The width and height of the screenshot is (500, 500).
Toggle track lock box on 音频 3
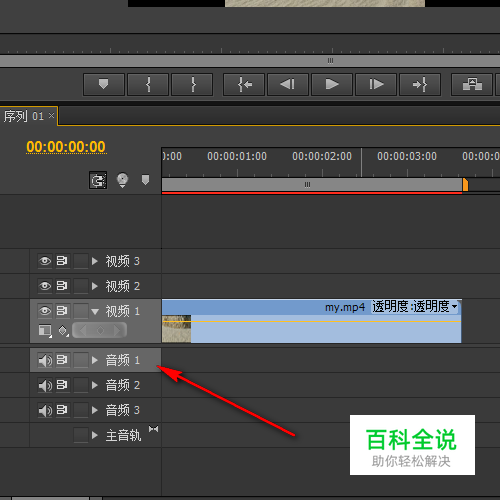(81, 410)
